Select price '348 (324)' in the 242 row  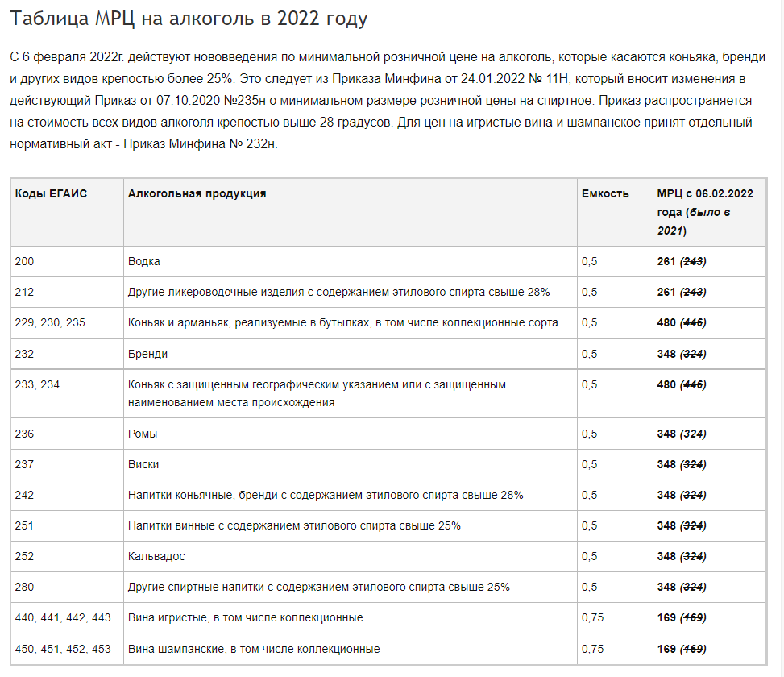tap(710, 495)
